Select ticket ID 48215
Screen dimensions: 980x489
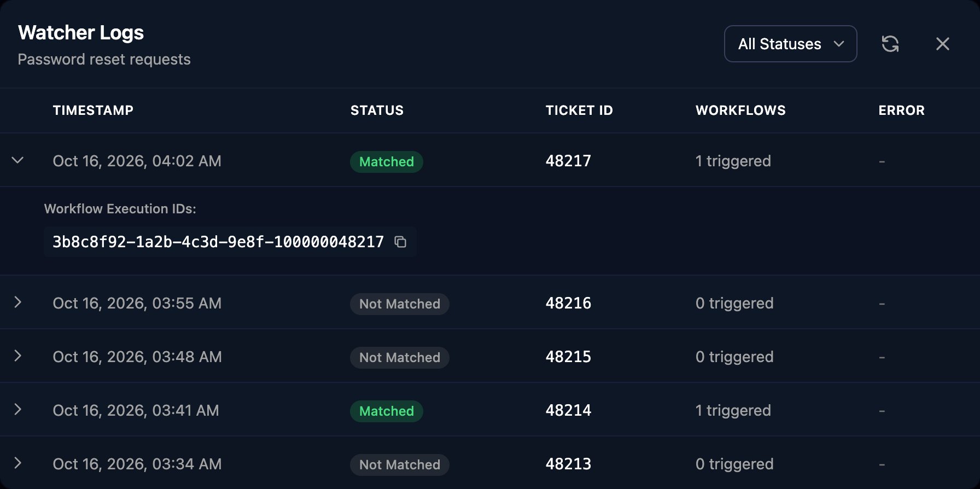568,357
